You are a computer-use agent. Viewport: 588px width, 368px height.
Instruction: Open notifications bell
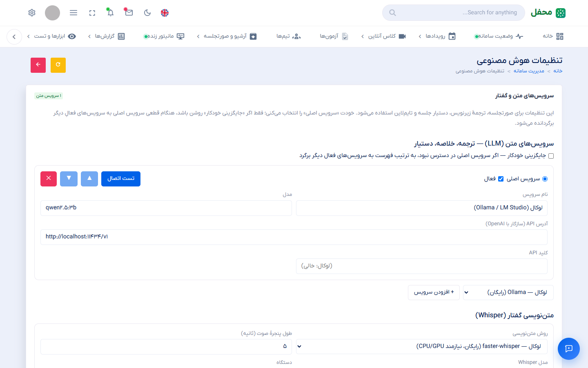pyautogui.click(x=110, y=13)
